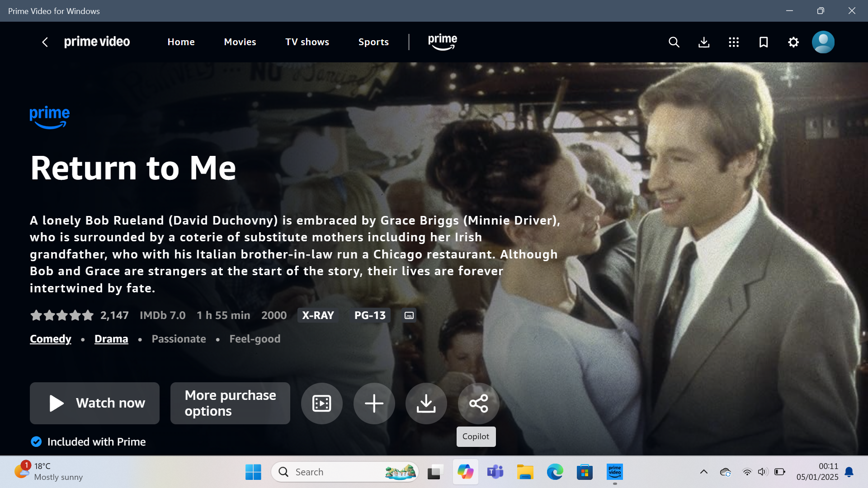Viewport: 868px width, 488px height.
Task: Open More purchase options
Action: pos(230,403)
